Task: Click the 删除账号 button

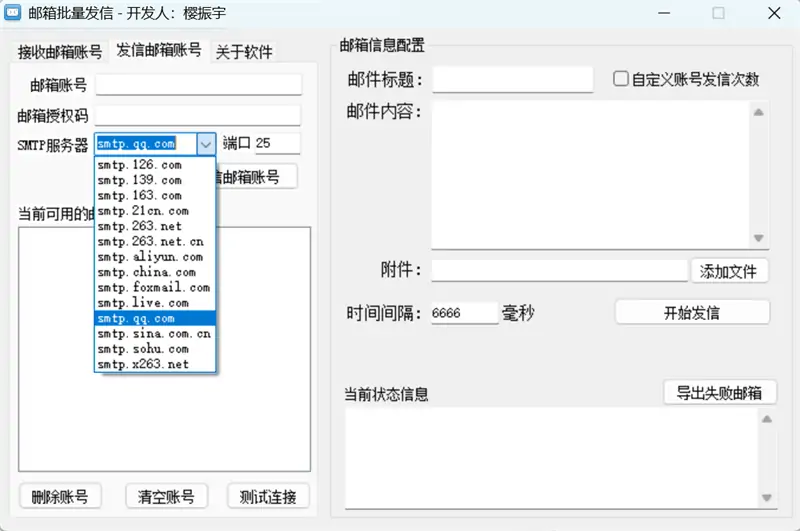Action: pyautogui.click(x=60, y=496)
